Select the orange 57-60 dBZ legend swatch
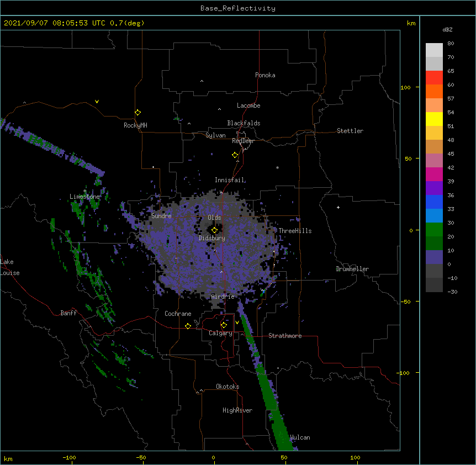This screenshot has height=465, width=476. (x=434, y=91)
